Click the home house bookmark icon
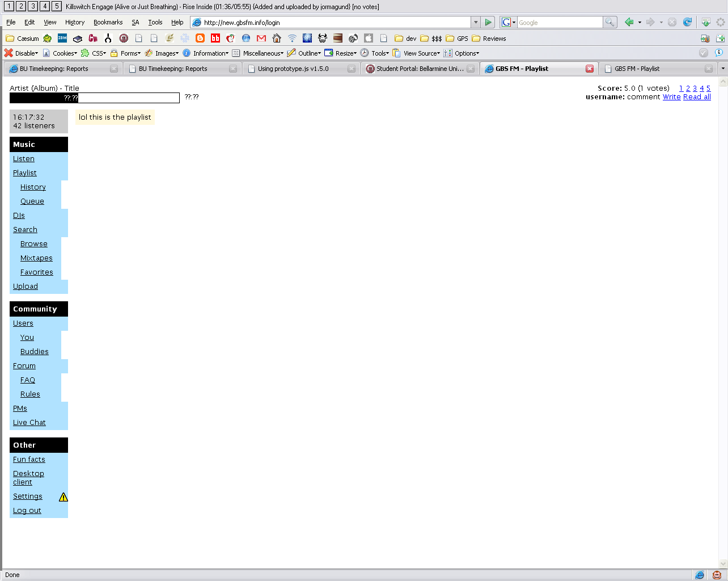The width and height of the screenshot is (728, 581). (277, 38)
